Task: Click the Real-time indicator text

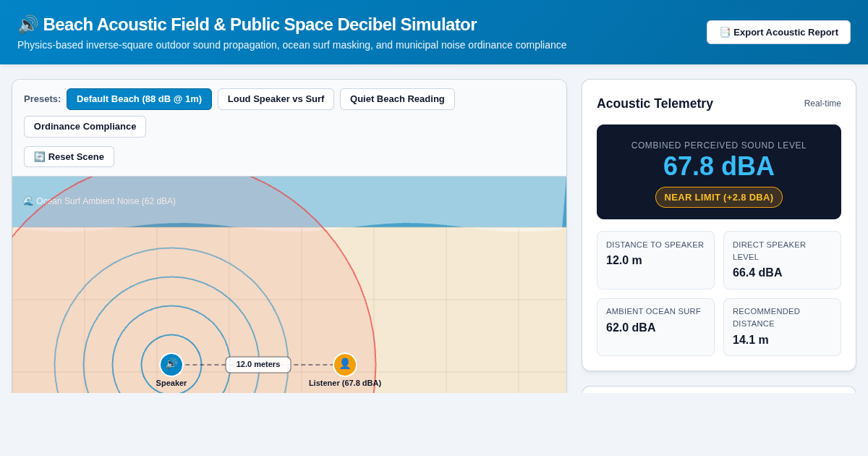Action: (x=822, y=104)
